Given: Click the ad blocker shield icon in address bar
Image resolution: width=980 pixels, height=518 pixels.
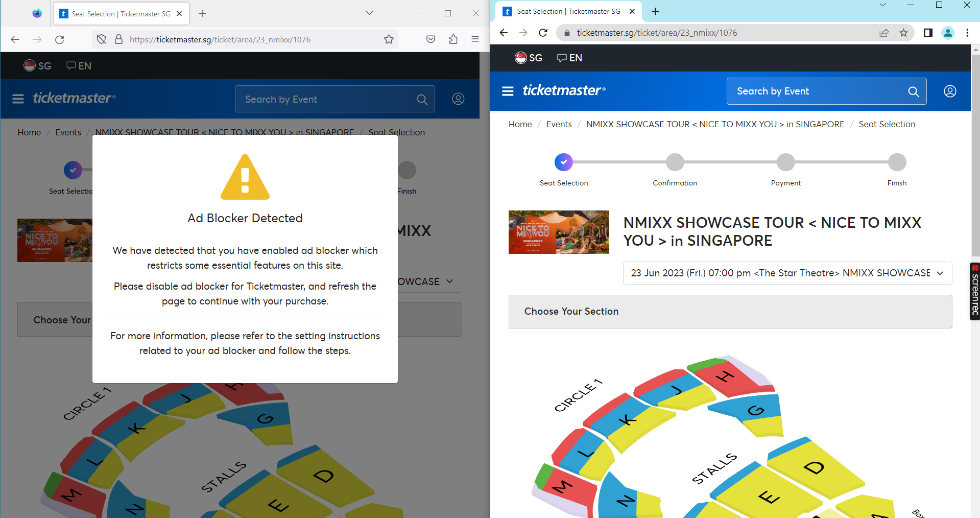Looking at the screenshot, I should (101, 39).
